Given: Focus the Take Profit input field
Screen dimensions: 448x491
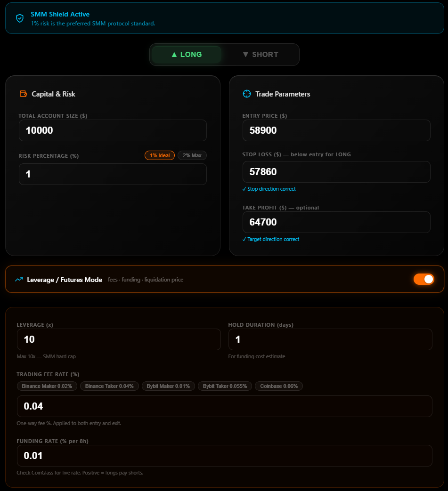Looking at the screenshot, I should coord(336,222).
